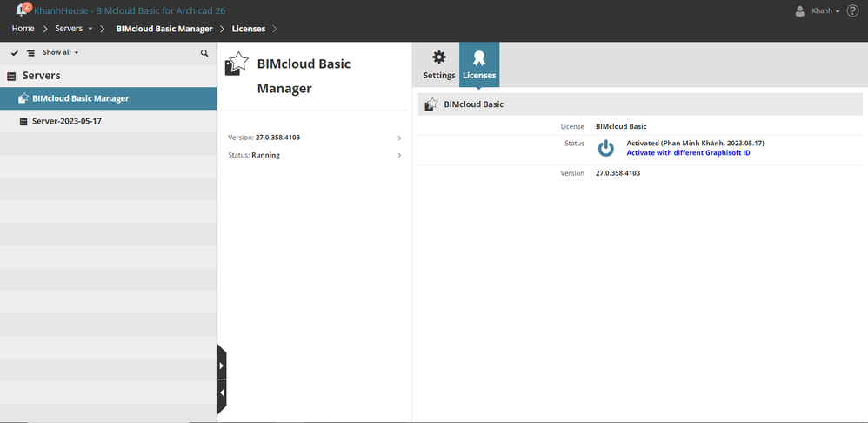Screen dimensions: 868x423
Task: Click Activate with different Graphisoft ID link
Action: 689,153
